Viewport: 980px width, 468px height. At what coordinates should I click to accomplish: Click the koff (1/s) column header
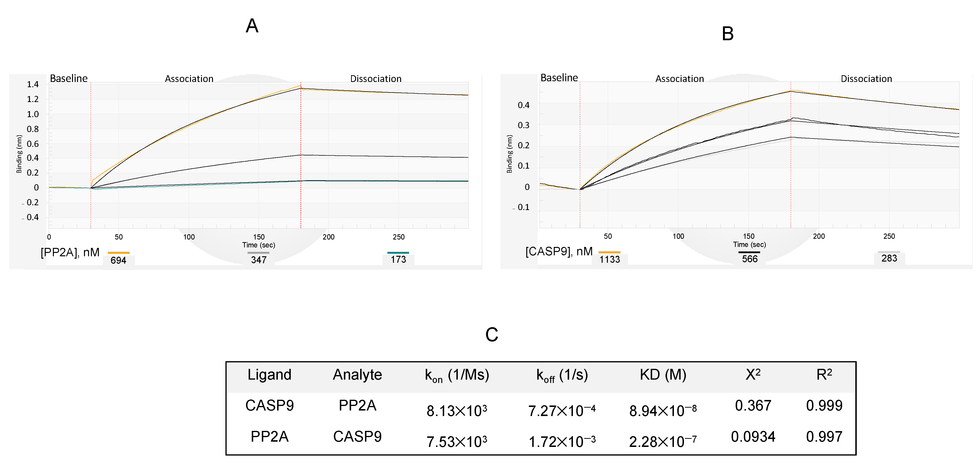(562, 375)
